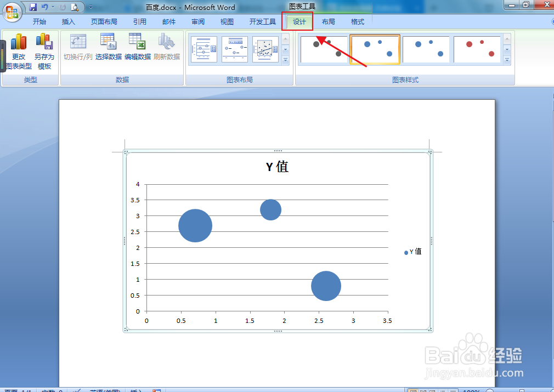Open the 格式 chart tools tab
Screen dimensions: 554x392
[357, 22]
